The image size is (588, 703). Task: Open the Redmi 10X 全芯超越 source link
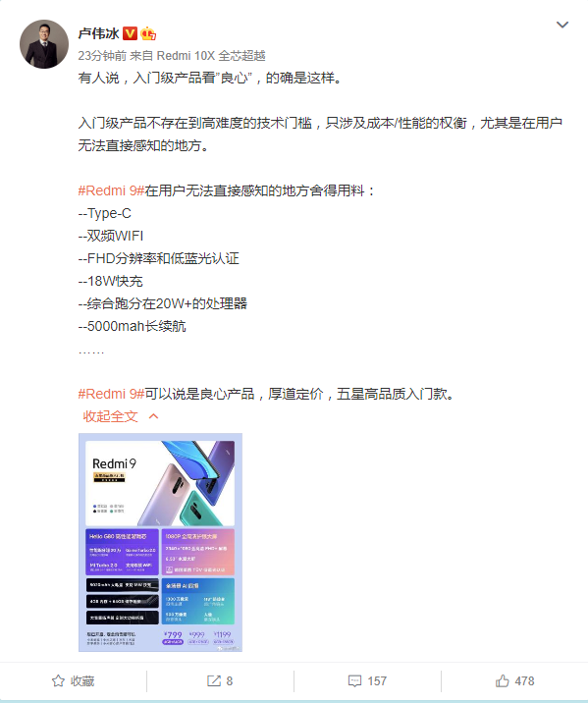211,56
